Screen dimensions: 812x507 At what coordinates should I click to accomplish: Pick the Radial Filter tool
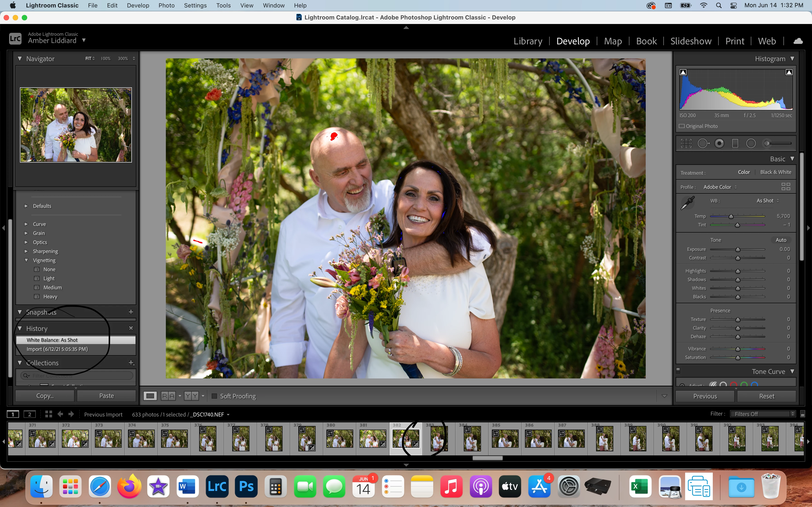pos(751,143)
